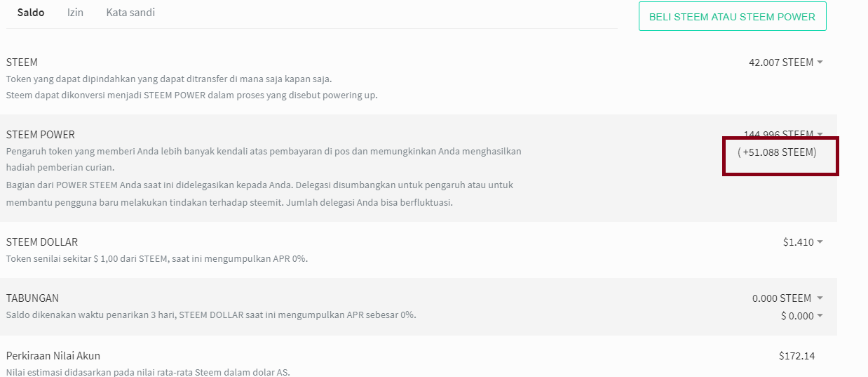Click the STEEM DOLLAR heading
Image resolution: width=868 pixels, height=377 pixels.
click(41, 242)
